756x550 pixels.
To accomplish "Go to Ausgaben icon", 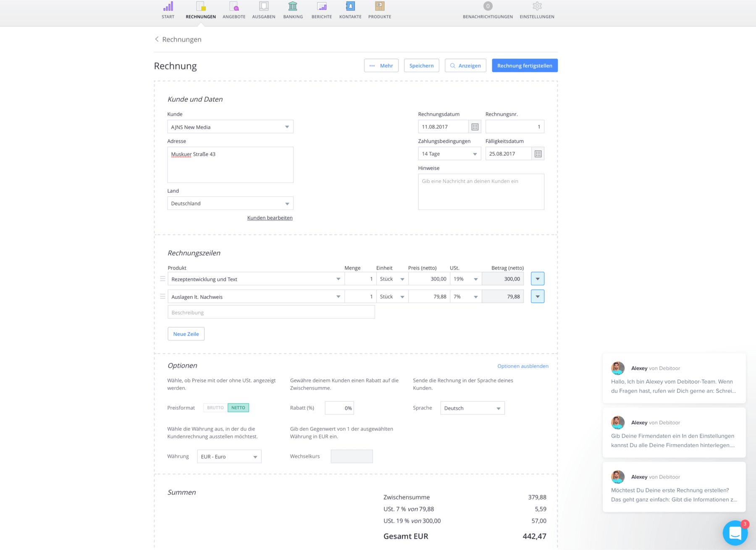I will [x=264, y=7].
